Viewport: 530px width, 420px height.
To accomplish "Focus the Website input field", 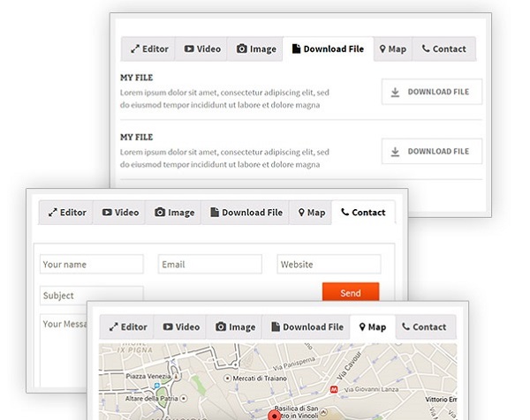I will tap(329, 265).
